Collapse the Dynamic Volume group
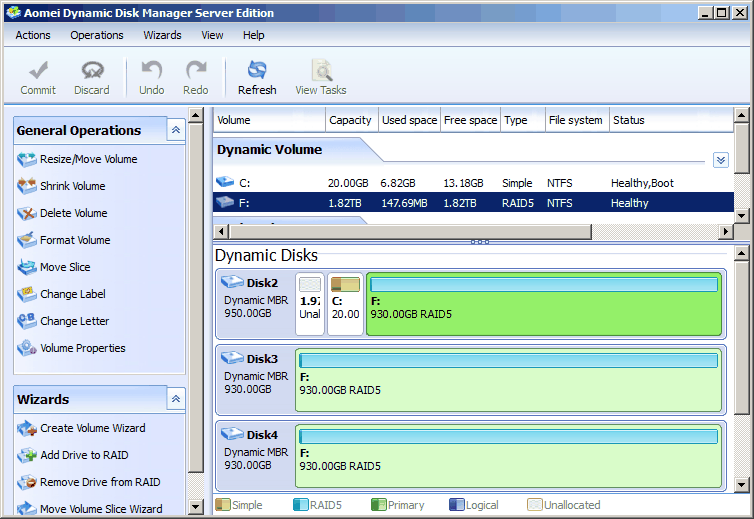754x519 pixels. (x=721, y=160)
